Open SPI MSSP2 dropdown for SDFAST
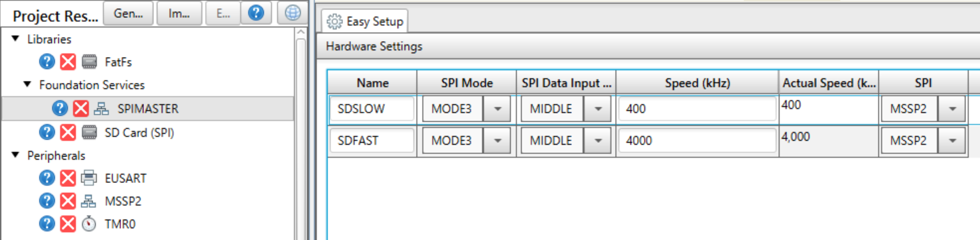This screenshot has width=980, height=240. click(952, 141)
